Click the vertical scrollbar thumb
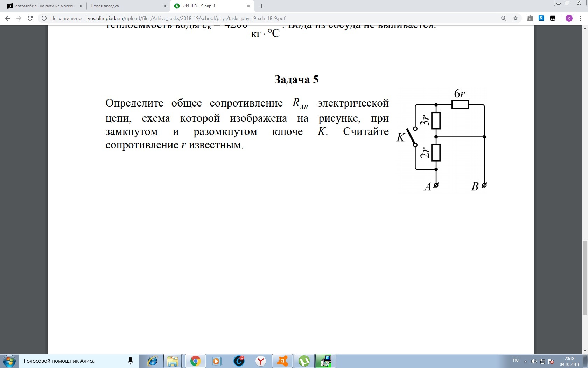Image resolution: width=588 pixels, height=368 pixels. point(585,278)
